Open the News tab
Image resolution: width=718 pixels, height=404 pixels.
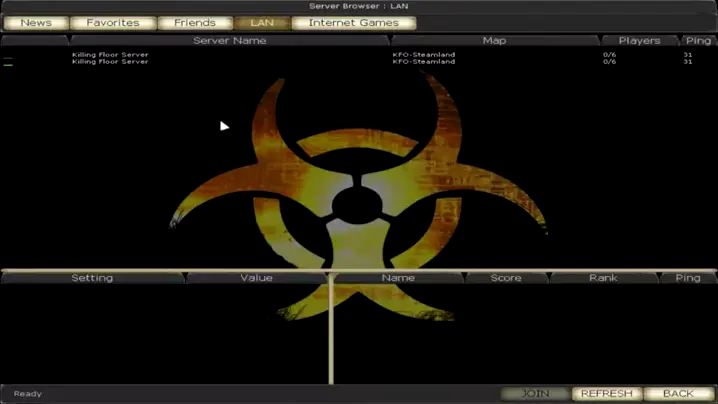[36, 22]
